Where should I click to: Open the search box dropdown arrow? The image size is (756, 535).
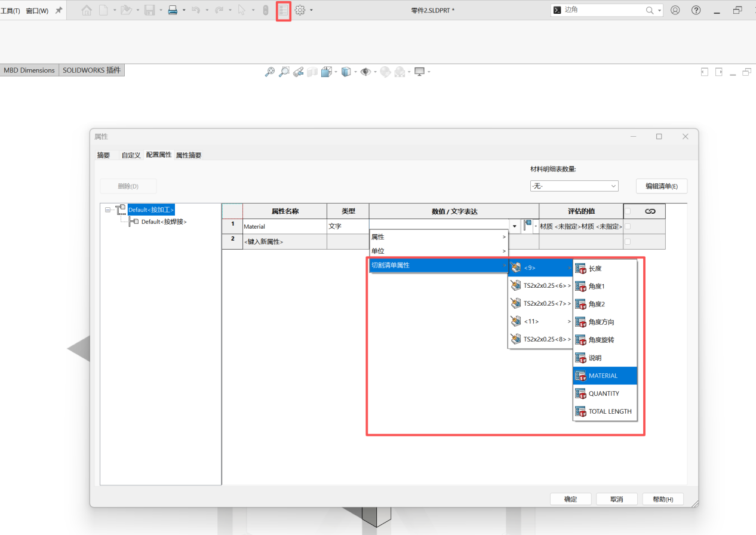(x=660, y=10)
